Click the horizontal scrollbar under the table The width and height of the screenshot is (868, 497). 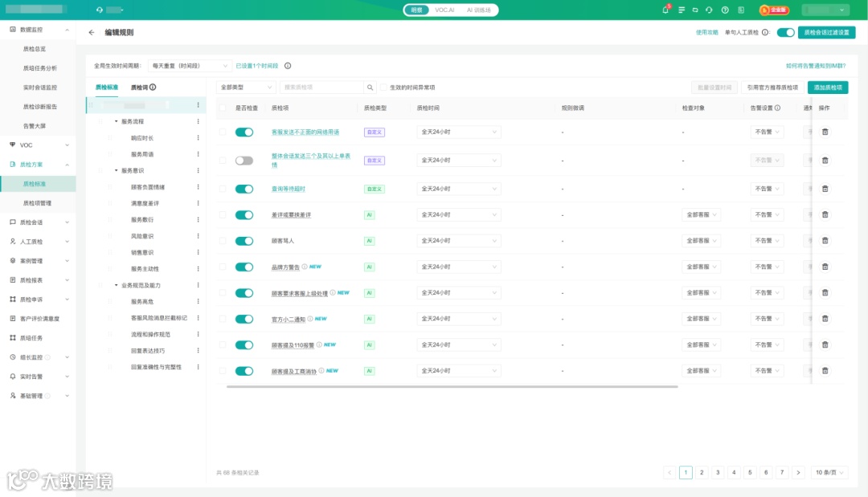[x=452, y=387]
